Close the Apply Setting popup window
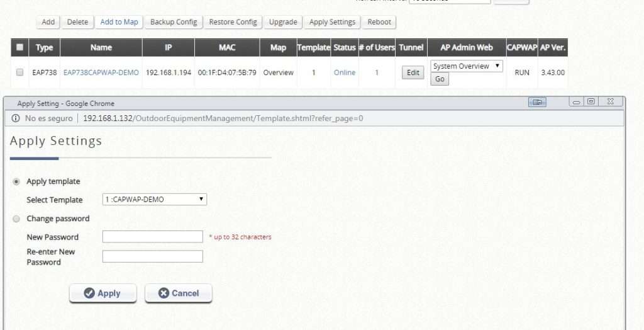This screenshot has height=330, width=644. coord(610,101)
